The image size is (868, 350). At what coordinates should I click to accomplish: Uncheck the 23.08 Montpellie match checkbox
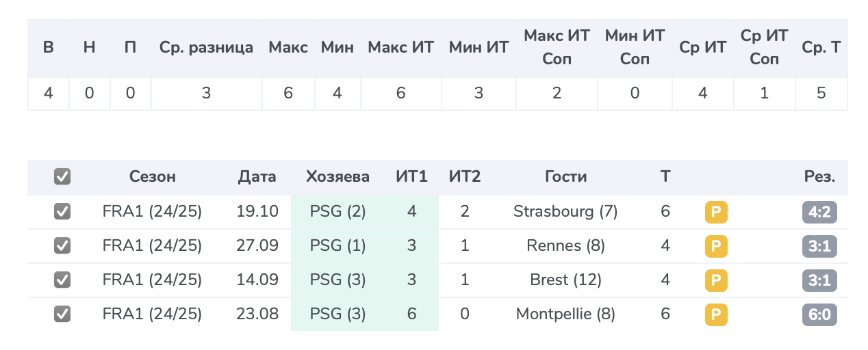[x=62, y=314]
